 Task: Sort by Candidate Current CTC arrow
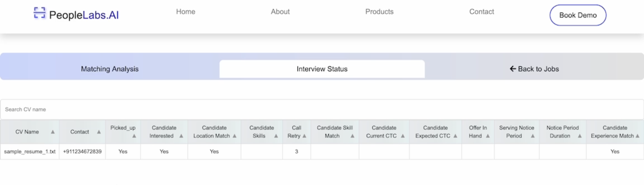coord(403,136)
